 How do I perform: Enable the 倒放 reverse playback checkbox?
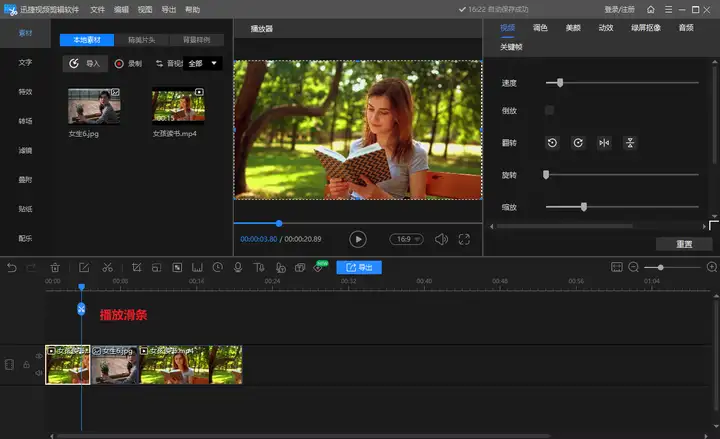[x=549, y=110]
